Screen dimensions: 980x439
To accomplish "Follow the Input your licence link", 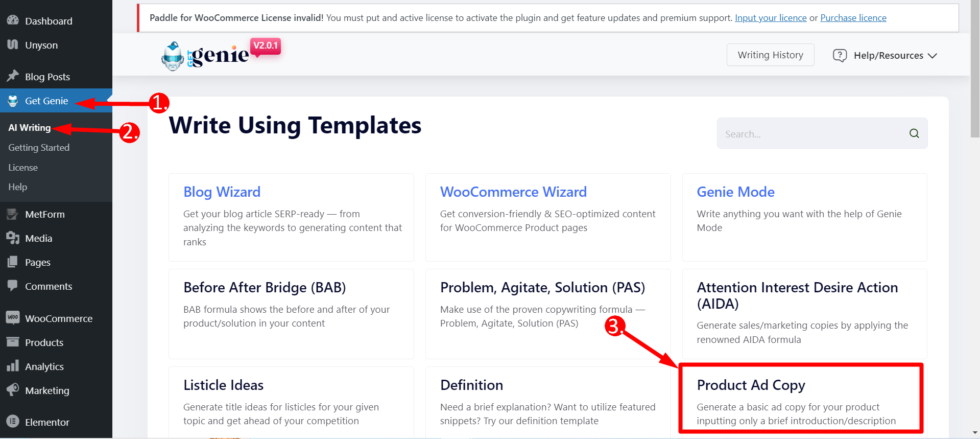I will pos(771,18).
